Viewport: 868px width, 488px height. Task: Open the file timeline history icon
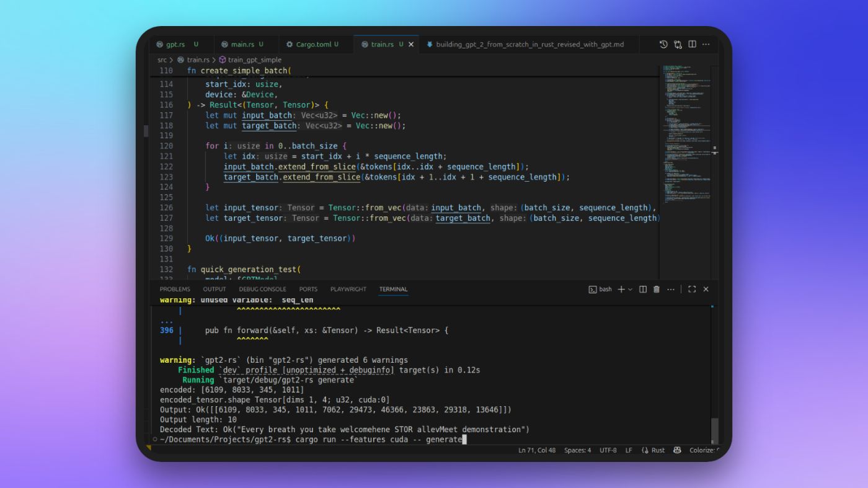[663, 45]
